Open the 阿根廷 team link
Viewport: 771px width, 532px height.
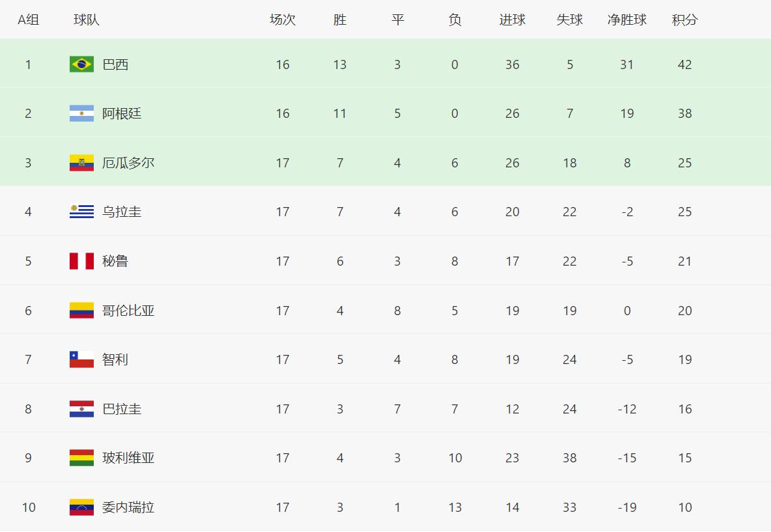(x=122, y=113)
